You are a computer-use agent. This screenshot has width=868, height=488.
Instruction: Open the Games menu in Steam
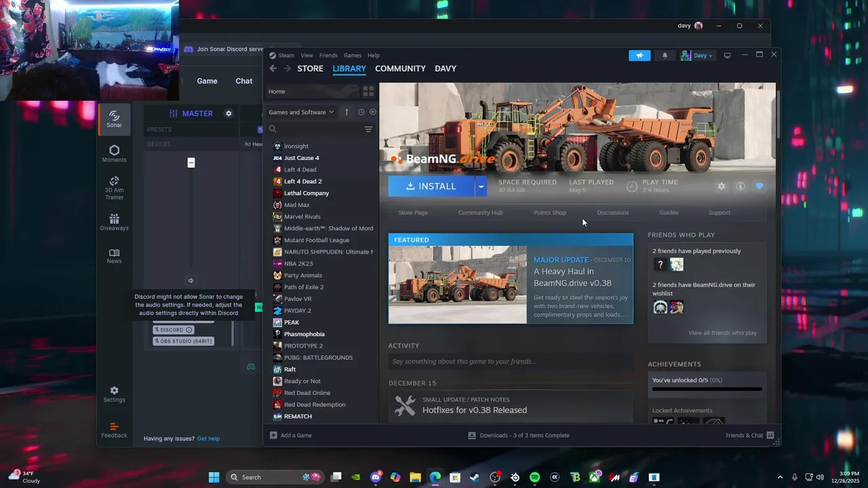[x=353, y=56]
